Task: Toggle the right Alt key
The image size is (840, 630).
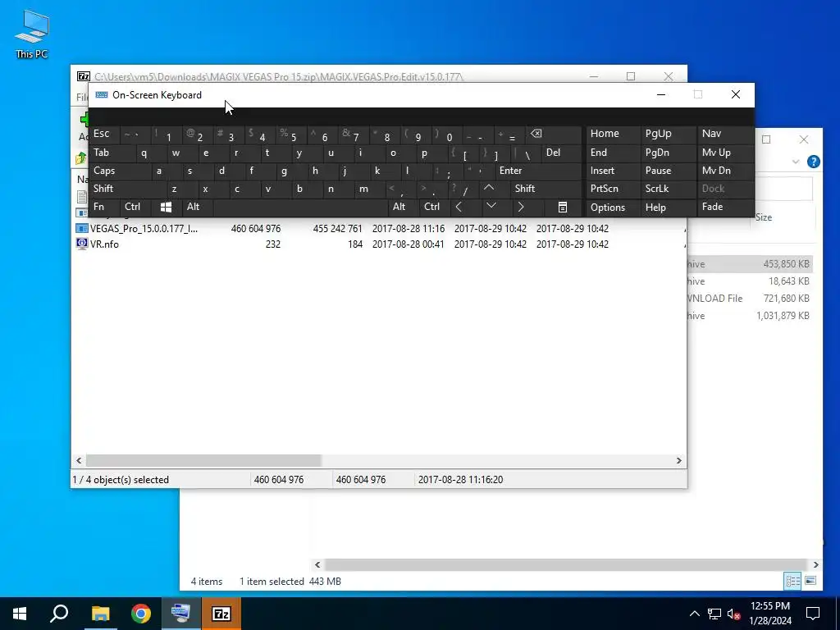Action: (402, 207)
